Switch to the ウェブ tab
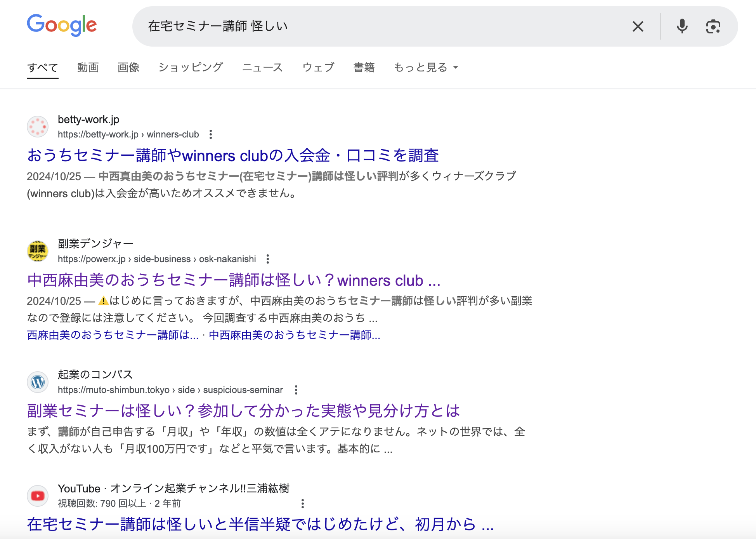 tap(318, 68)
